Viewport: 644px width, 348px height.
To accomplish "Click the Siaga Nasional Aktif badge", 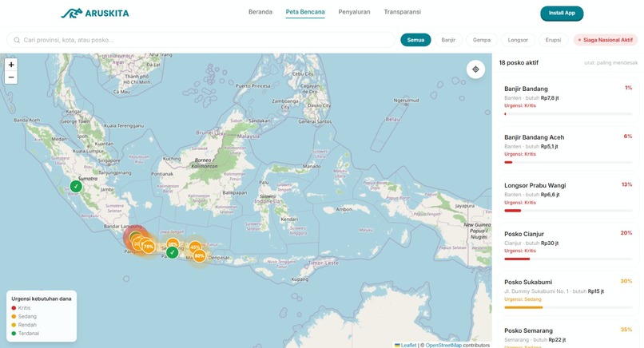I will click(x=606, y=40).
